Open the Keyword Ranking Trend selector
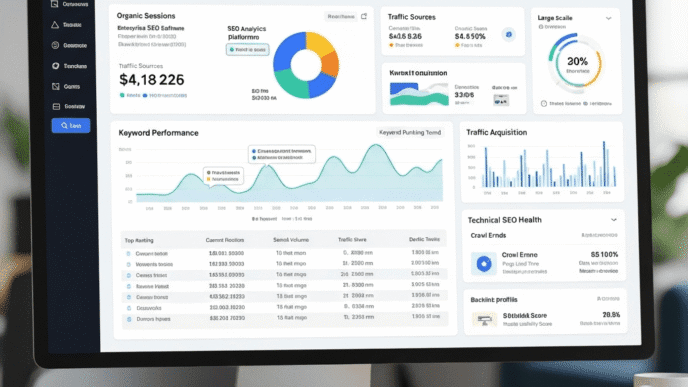 pos(410,133)
